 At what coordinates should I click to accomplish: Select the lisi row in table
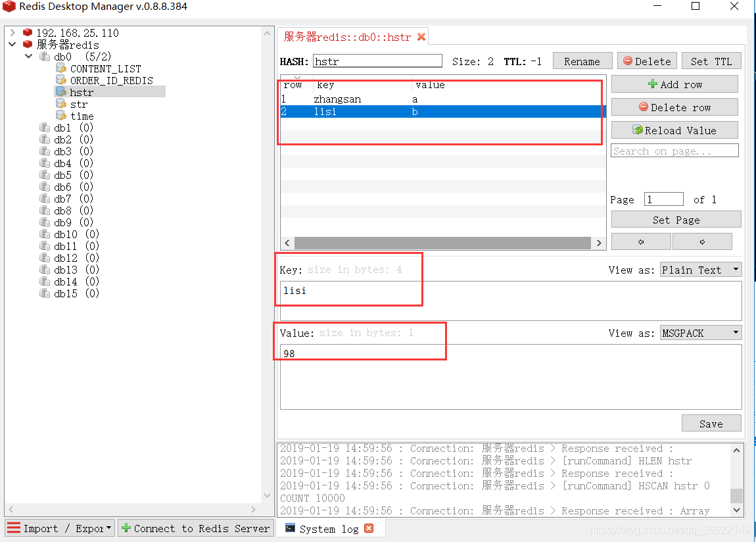click(x=442, y=111)
